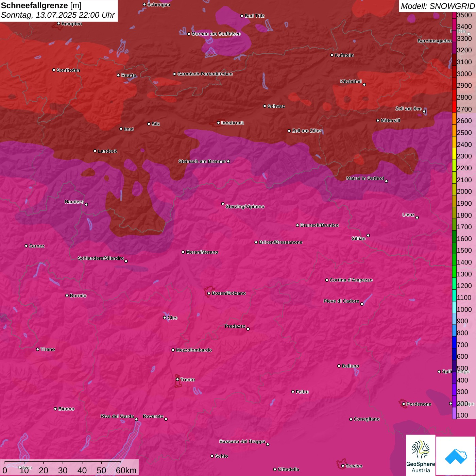
Task: Click the Silz town label
Action: pos(155,124)
